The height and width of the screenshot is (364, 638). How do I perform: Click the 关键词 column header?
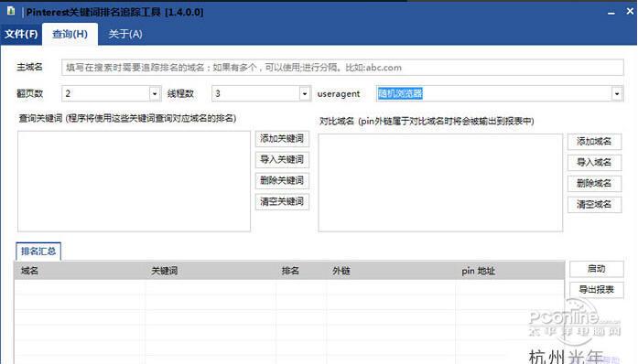pos(211,271)
